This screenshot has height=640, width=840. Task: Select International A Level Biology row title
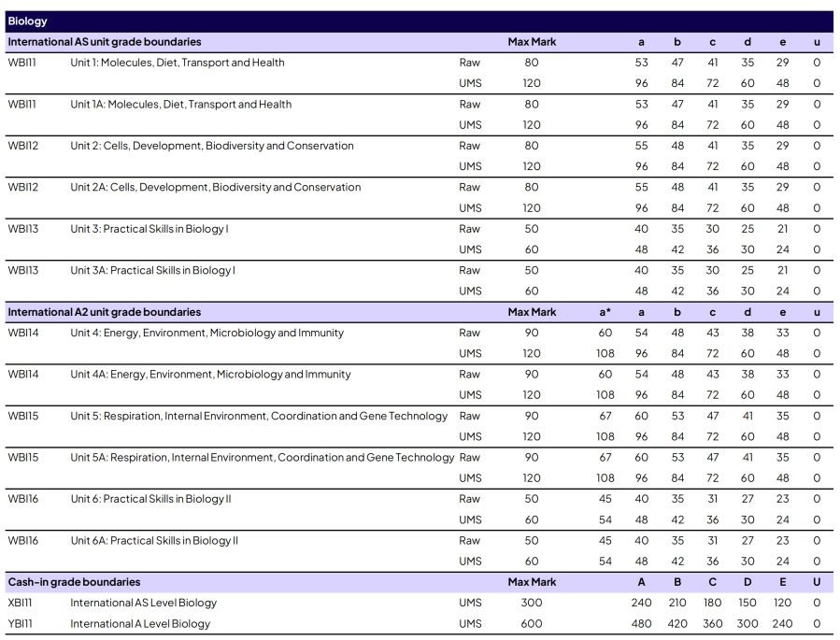[140, 623]
